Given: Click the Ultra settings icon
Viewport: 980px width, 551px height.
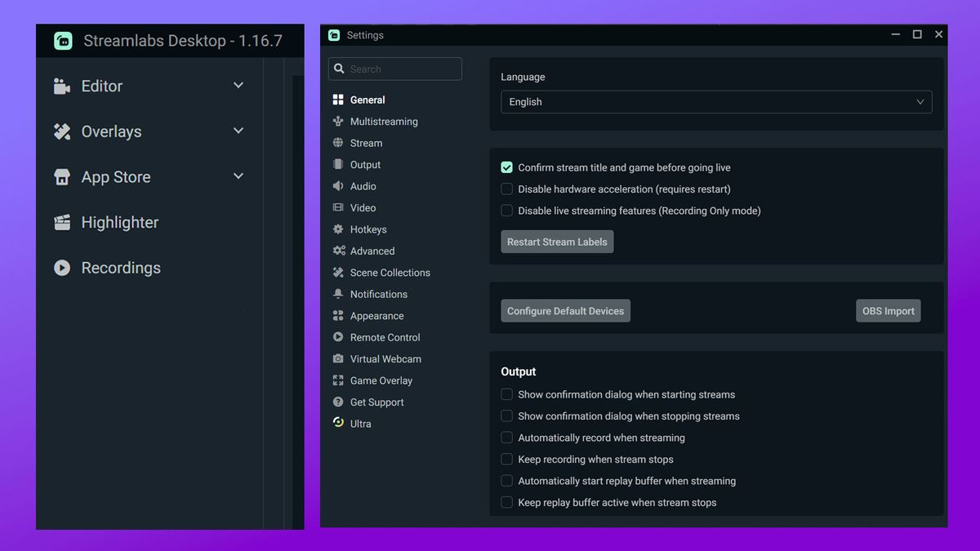Looking at the screenshot, I should [x=338, y=423].
